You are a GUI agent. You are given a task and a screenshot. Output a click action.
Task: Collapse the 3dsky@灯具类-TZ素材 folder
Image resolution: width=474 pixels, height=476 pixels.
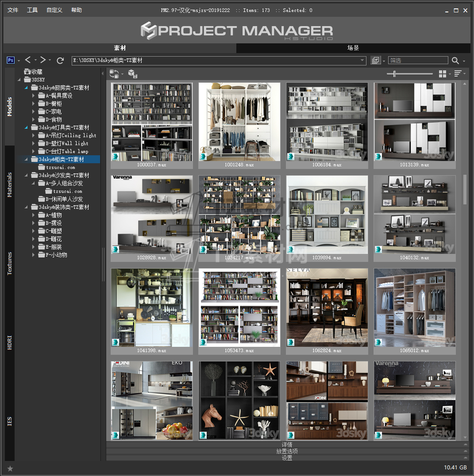(26, 127)
